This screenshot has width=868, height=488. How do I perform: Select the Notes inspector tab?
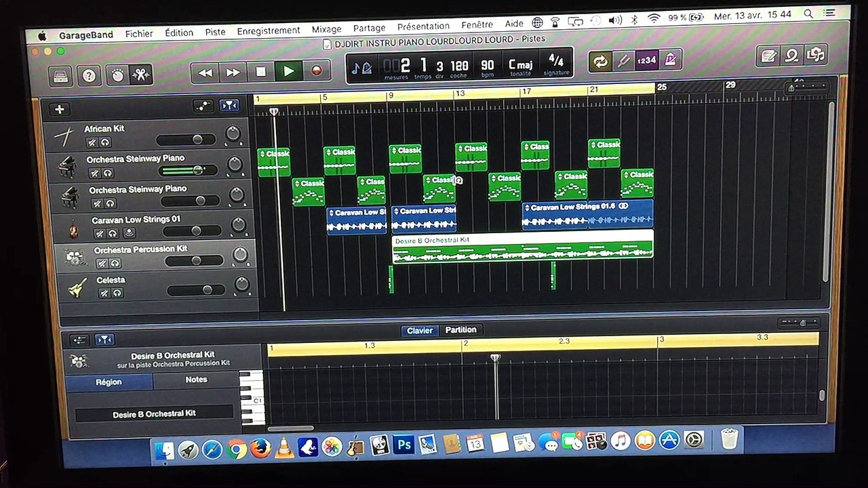(x=196, y=380)
